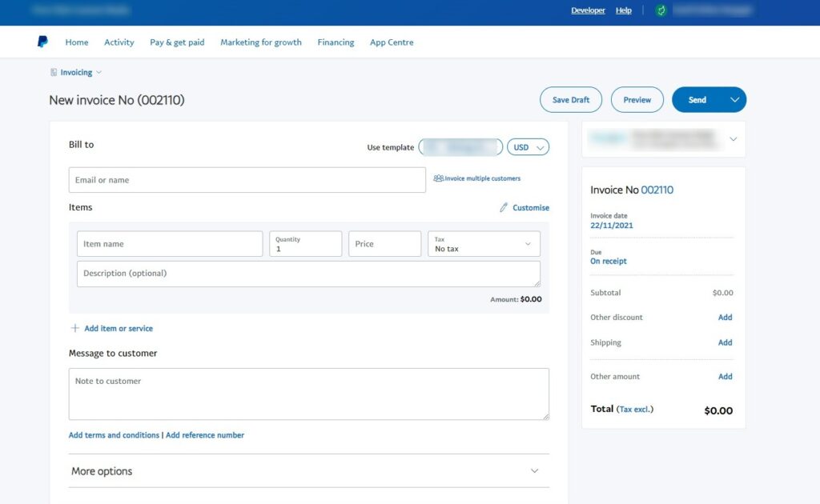The image size is (820, 504).
Task: Expand the Invoicing dropdown chevron
Action: [x=98, y=72]
